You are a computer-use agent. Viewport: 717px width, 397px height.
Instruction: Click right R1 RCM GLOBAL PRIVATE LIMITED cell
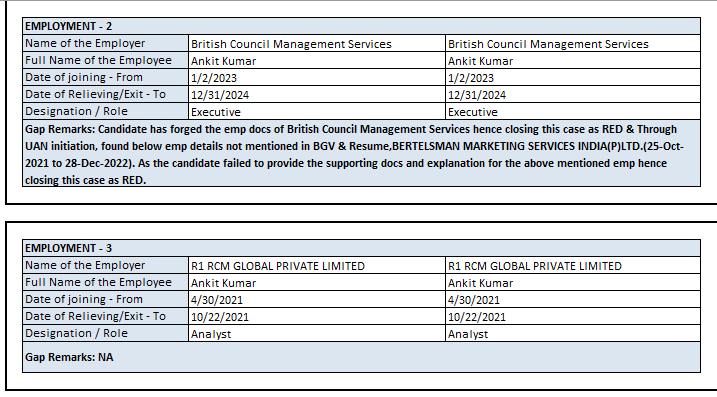tap(573, 265)
